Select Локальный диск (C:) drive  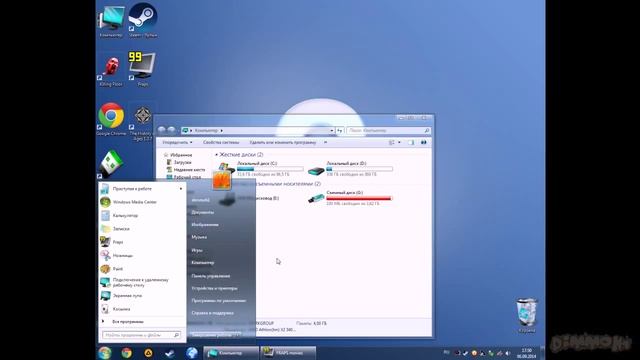tap(261, 169)
